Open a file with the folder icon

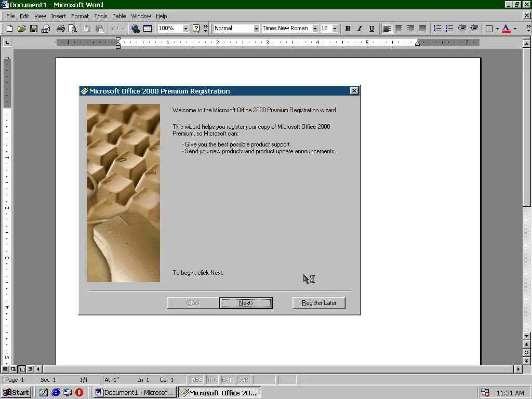(x=21, y=29)
